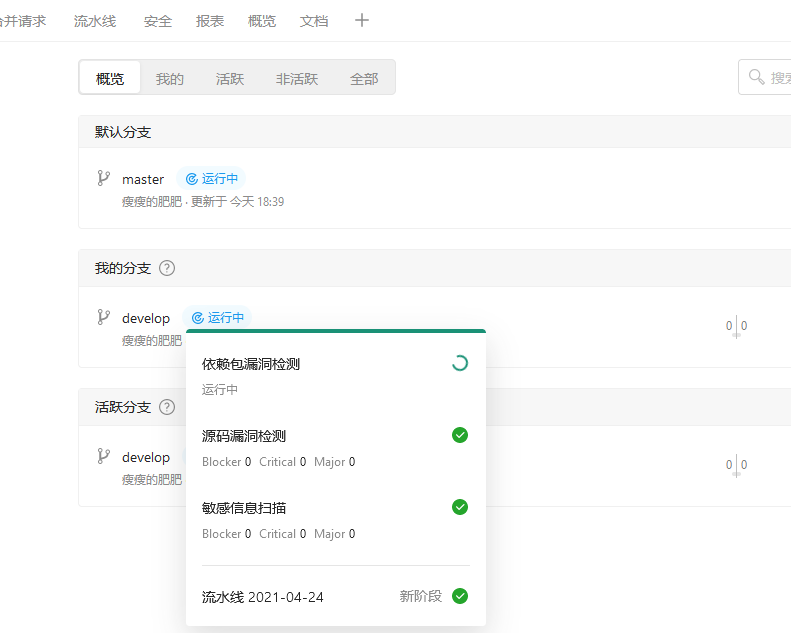Click the plus icon after 文档 tab
791x633 pixels.
362,20
